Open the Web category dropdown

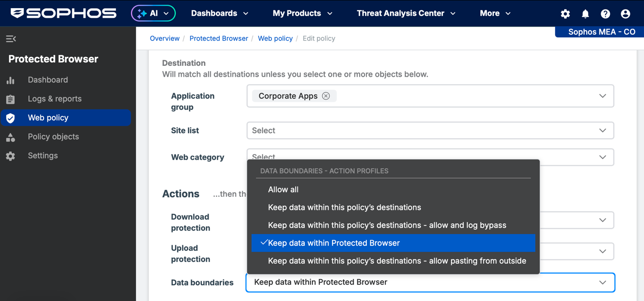[603, 157]
